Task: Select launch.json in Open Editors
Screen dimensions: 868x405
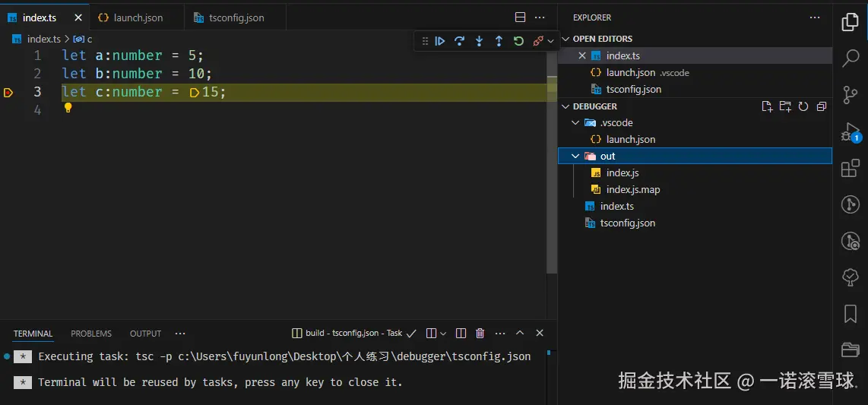Action: pos(695,72)
